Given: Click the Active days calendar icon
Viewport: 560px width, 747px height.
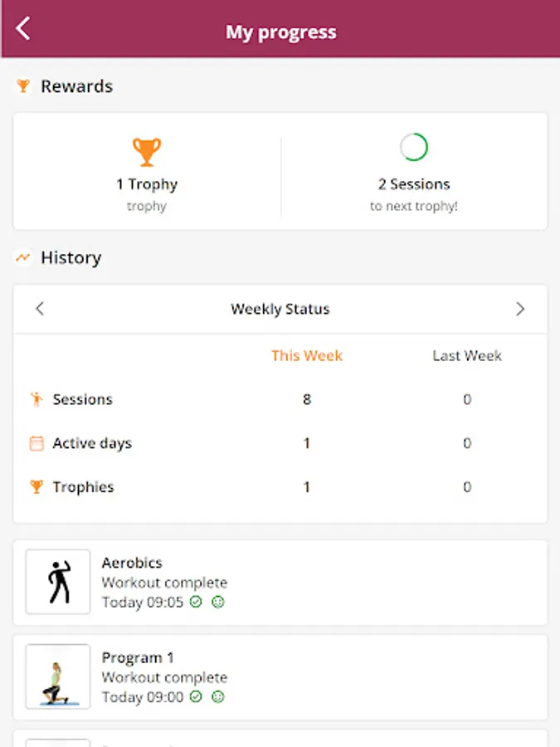Looking at the screenshot, I should point(37,443).
